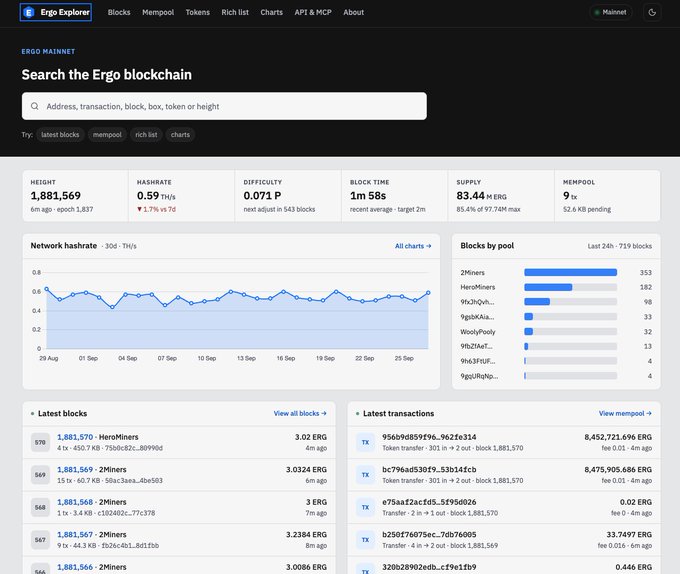Click the Height stat card 1,881,569
The width and height of the screenshot is (680, 574).
[x=75, y=196]
